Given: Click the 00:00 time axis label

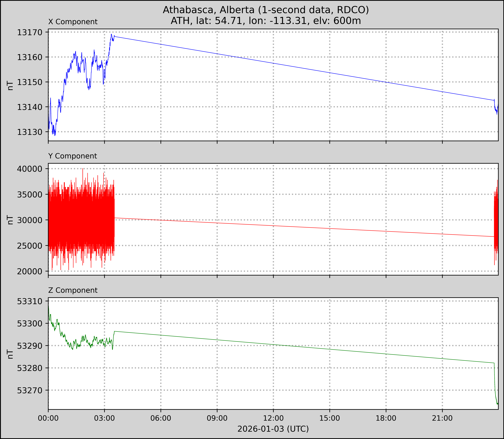Looking at the screenshot, I should click(48, 418).
